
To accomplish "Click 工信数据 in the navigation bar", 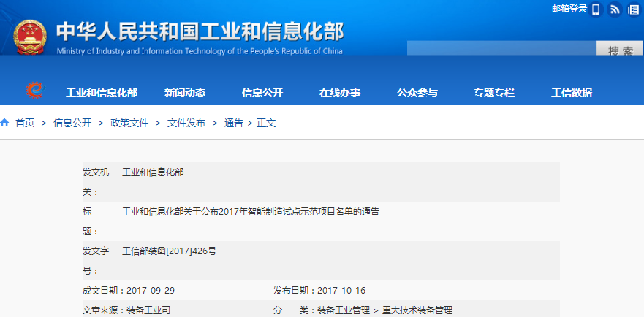I will tap(572, 93).
